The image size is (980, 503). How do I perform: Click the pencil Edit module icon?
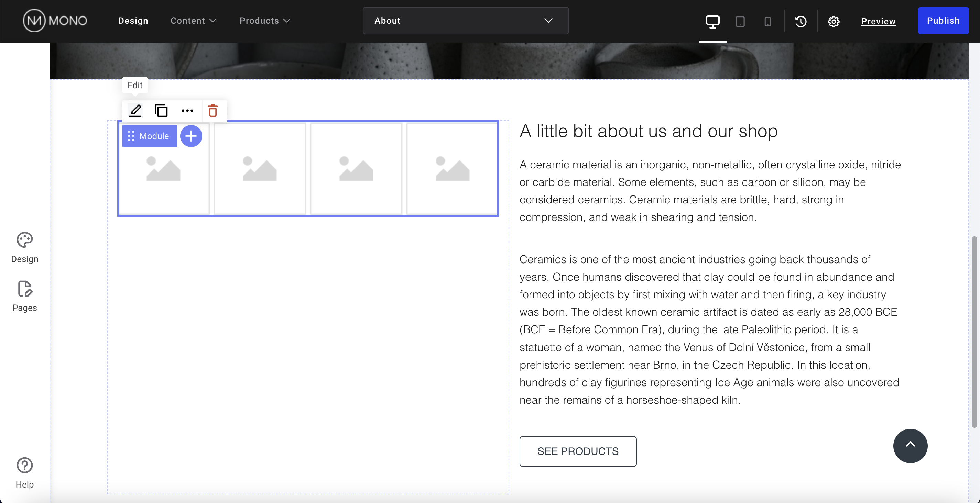[135, 111]
